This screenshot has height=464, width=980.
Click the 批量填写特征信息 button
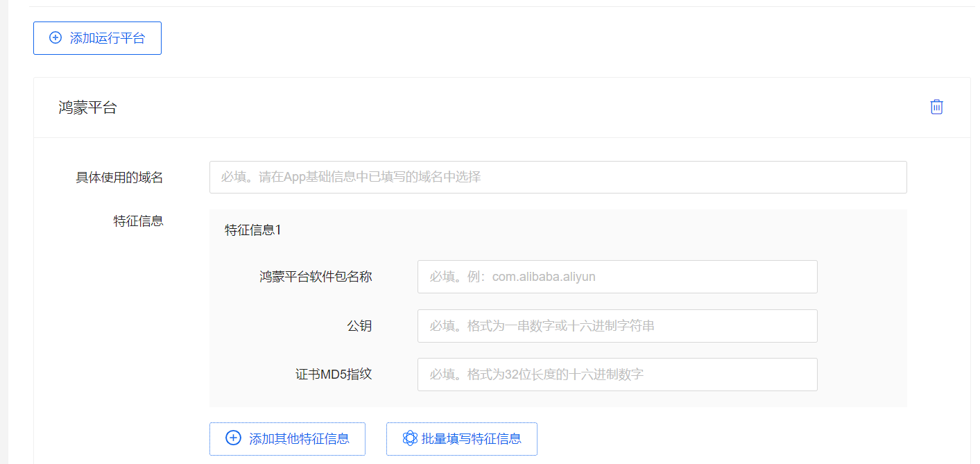(462, 438)
